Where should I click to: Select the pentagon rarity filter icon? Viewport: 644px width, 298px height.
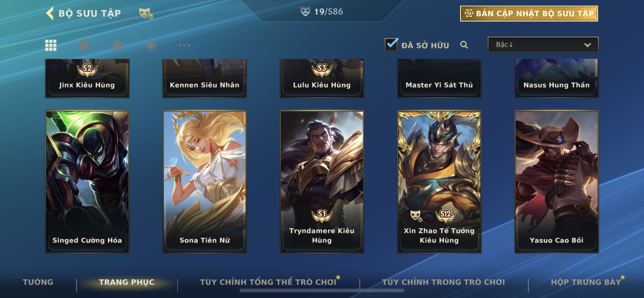coord(117,45)
